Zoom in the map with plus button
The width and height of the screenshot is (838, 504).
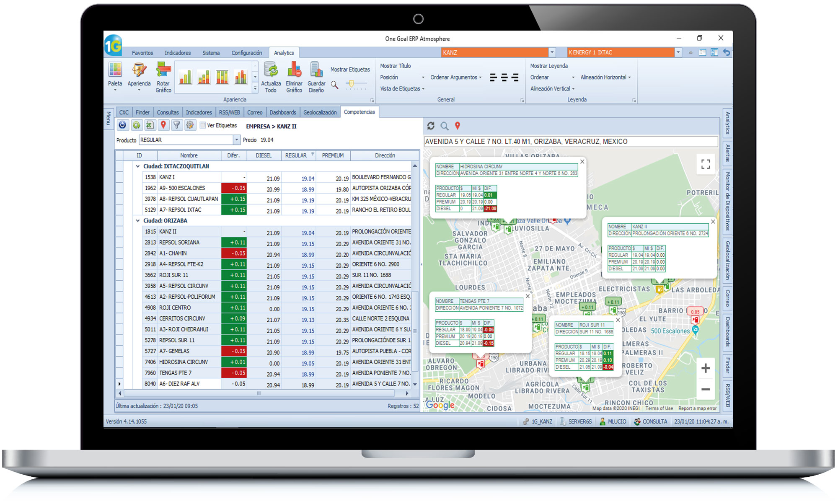pos(706,368)
